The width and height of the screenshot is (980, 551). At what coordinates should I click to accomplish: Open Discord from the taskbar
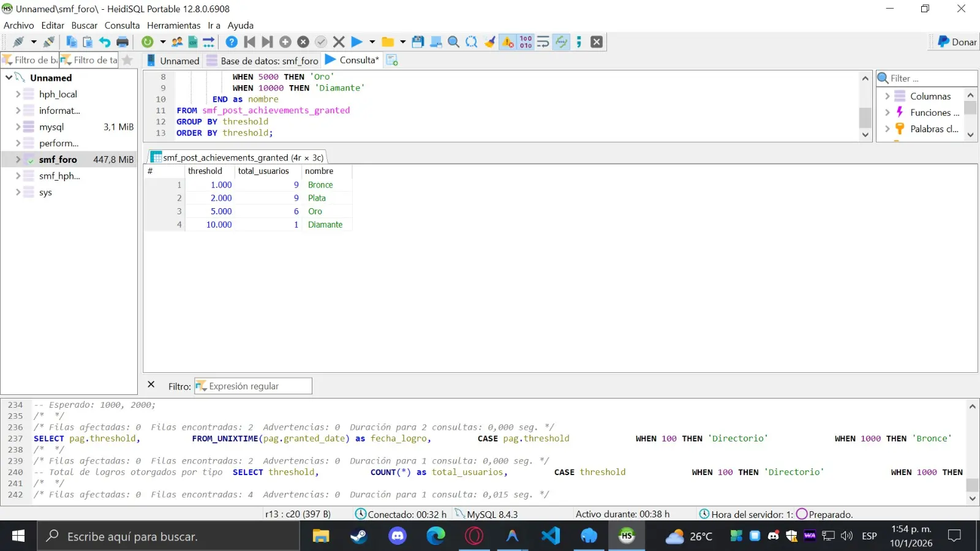click(x=398, y=536)
